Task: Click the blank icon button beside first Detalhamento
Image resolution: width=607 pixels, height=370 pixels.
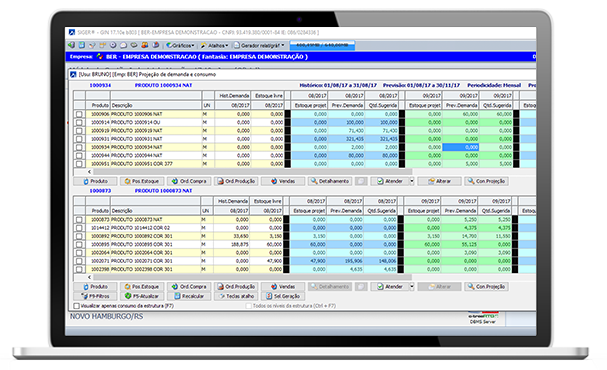Action: tap(361, 181)
